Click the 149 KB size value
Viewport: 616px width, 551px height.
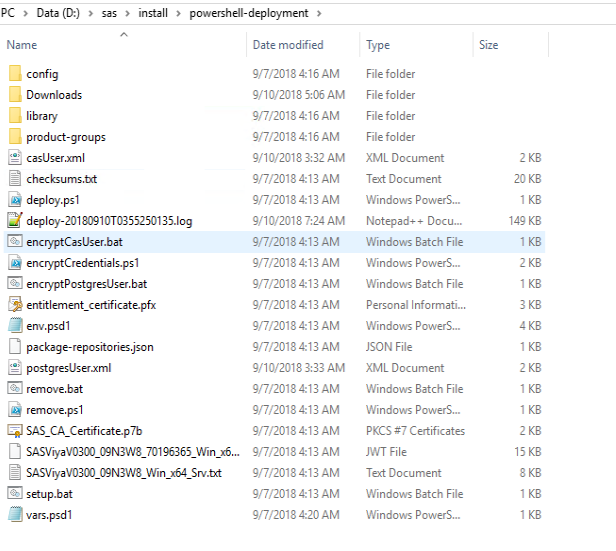(525, 221)
